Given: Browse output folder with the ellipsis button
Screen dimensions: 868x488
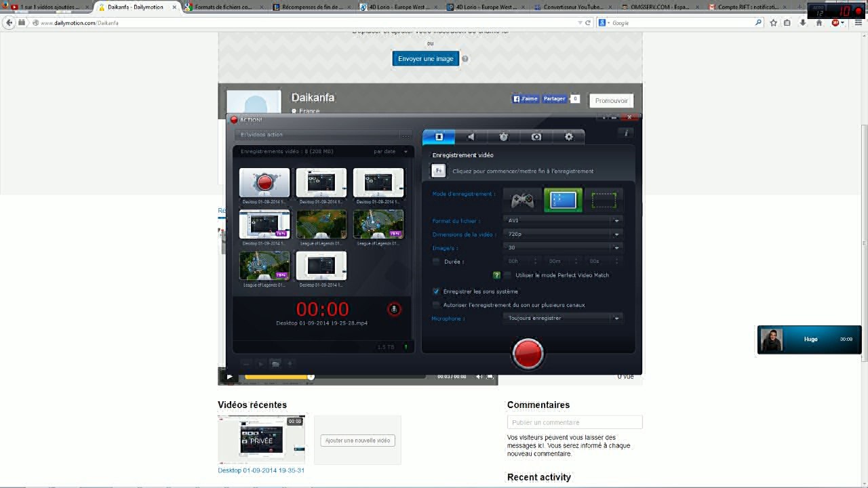Looking at the screenshot, I should point(406,135).
